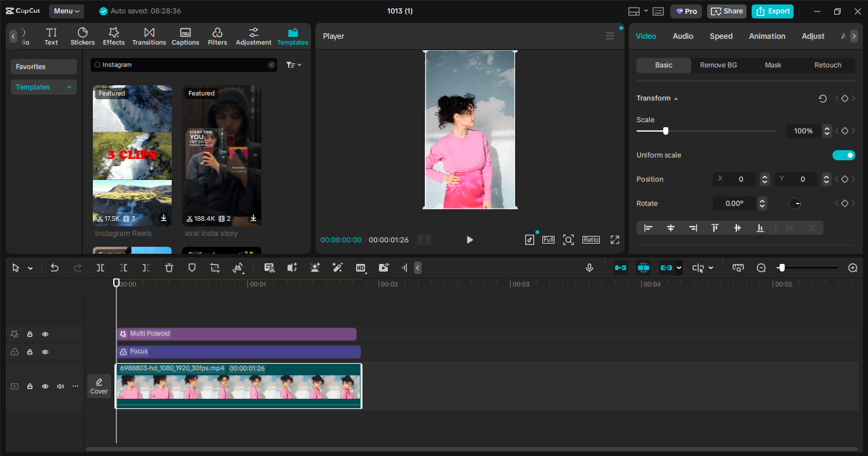Click the Delete icon in the timeline toolbar

[169, 268]
